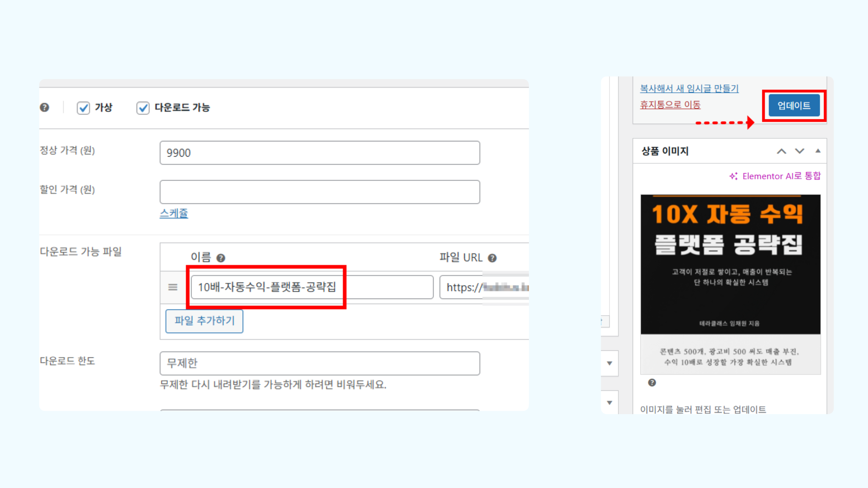
Task: Toggle the 다운로드 가능 checkbox
Action: click(x=143, y=108)
